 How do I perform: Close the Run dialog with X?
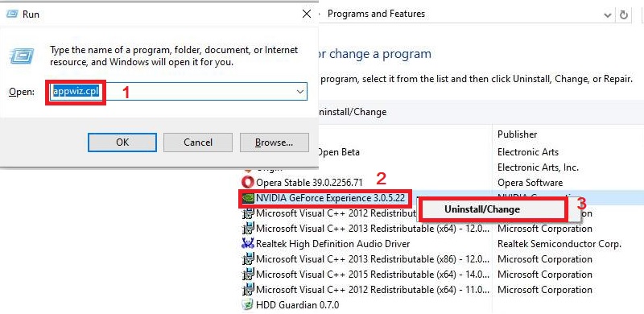point(307,14)
